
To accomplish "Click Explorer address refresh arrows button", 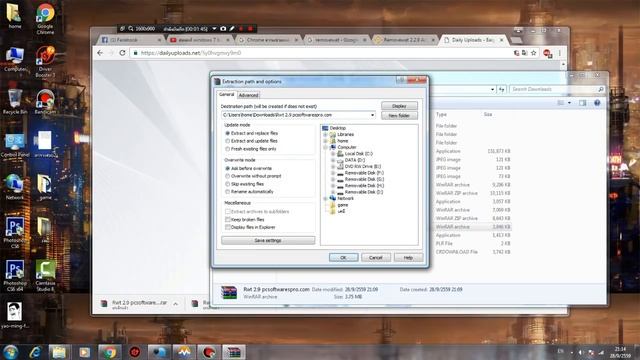I will (502, 89).
